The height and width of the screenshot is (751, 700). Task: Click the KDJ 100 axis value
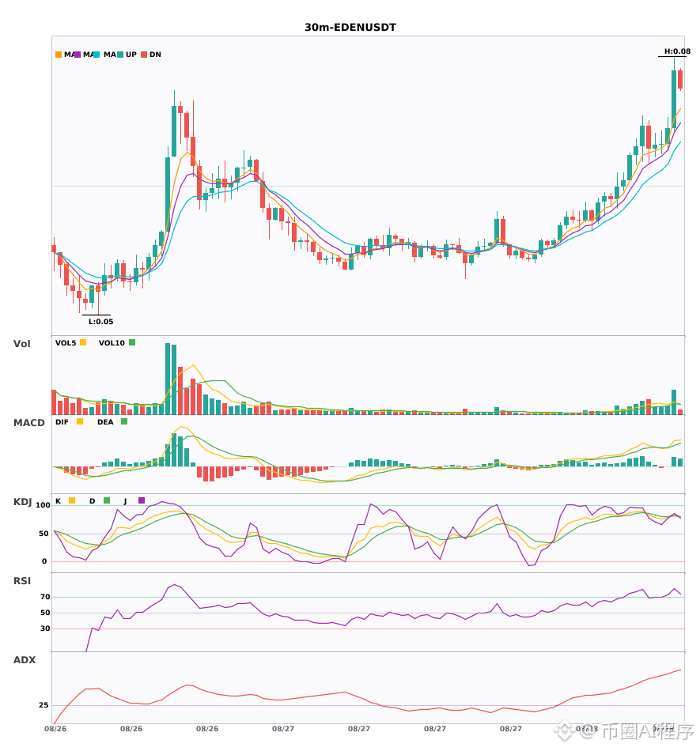click(44, 505)
